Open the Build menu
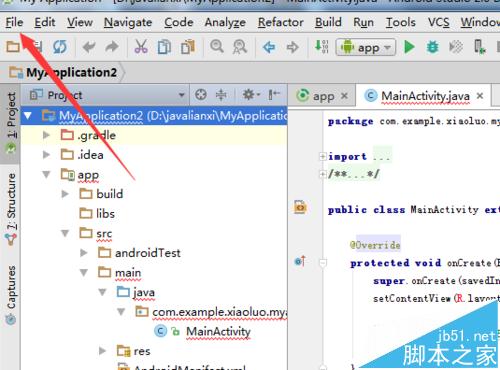This screenshot has width=500, height=370. click(x=328, y=22)
